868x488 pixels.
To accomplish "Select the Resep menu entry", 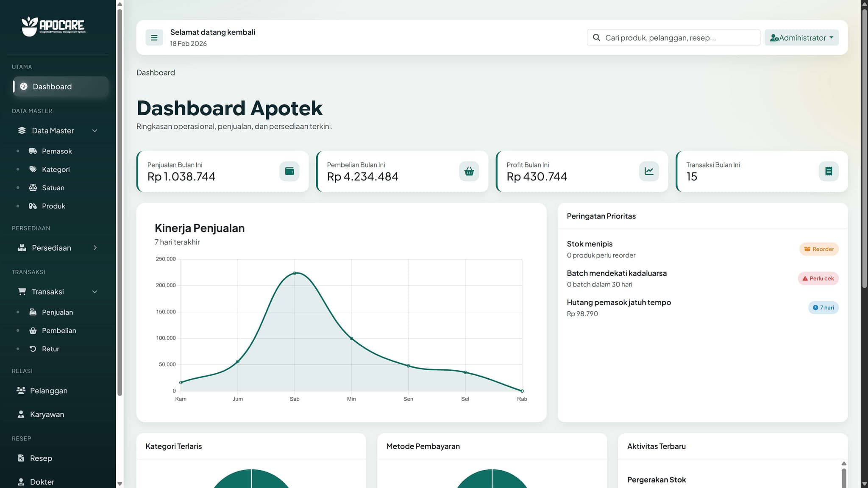I will coord(40,458).
